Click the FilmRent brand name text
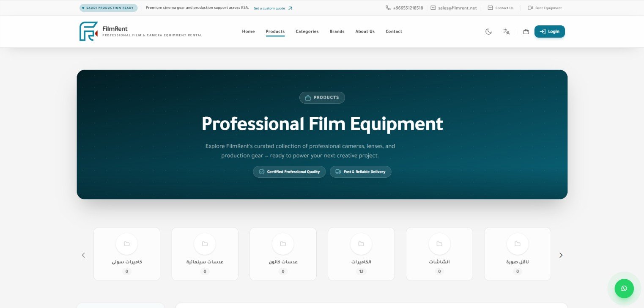Image resolution: width=644 pixels, height=308 pixels. [x=115, y=29]
